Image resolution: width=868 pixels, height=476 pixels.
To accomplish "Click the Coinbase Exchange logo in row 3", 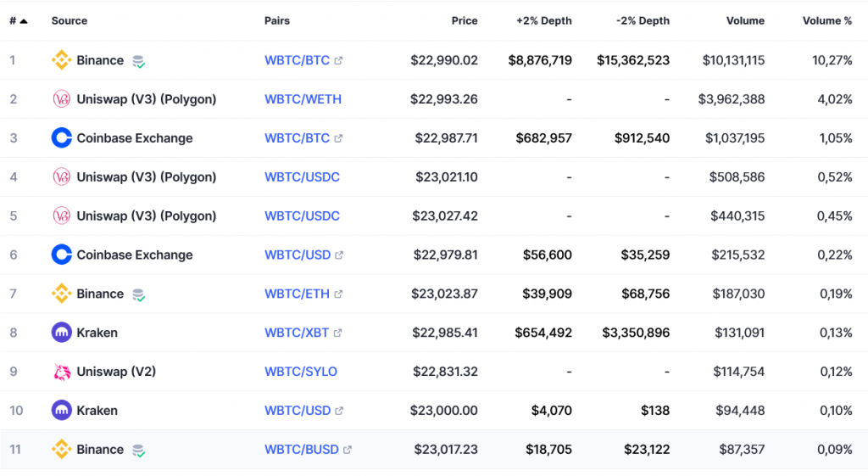I will pyautogui.click(x=61, y=138).
